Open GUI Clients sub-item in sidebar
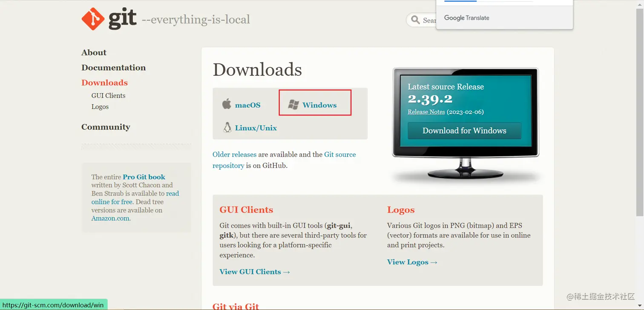The width and height of the screenshot is (644, 310). [108, 95]
